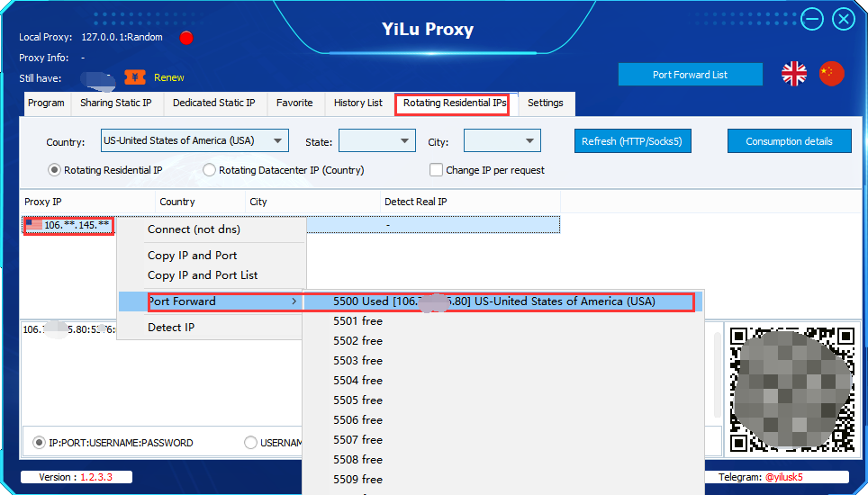Select port 5507 free

click(x=502, y=440)
